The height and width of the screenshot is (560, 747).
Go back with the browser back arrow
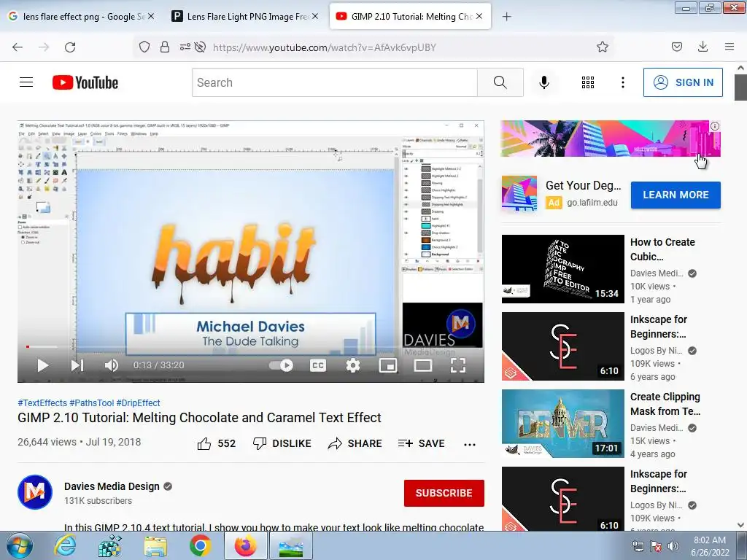(x=18, y=47)
